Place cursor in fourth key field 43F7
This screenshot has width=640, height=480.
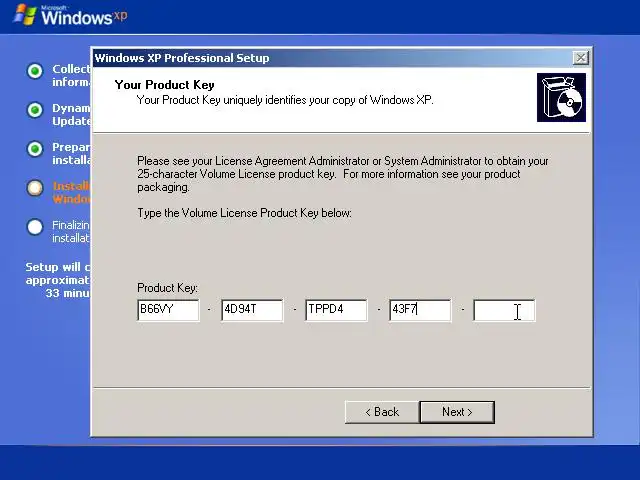coord(420,310)
